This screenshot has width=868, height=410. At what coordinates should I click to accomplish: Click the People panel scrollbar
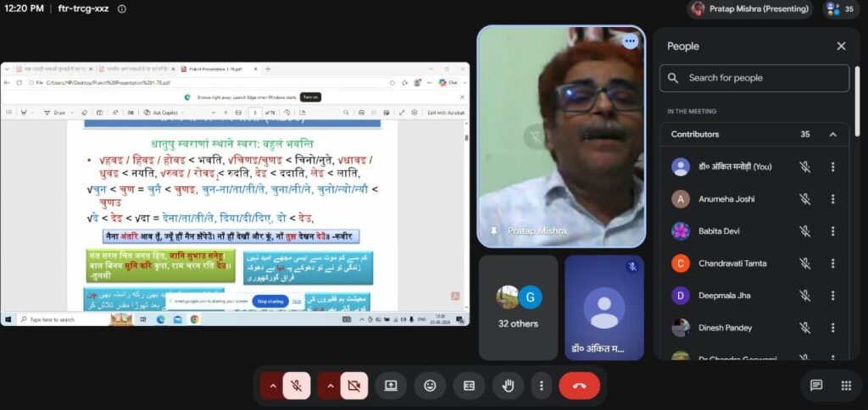858,102
